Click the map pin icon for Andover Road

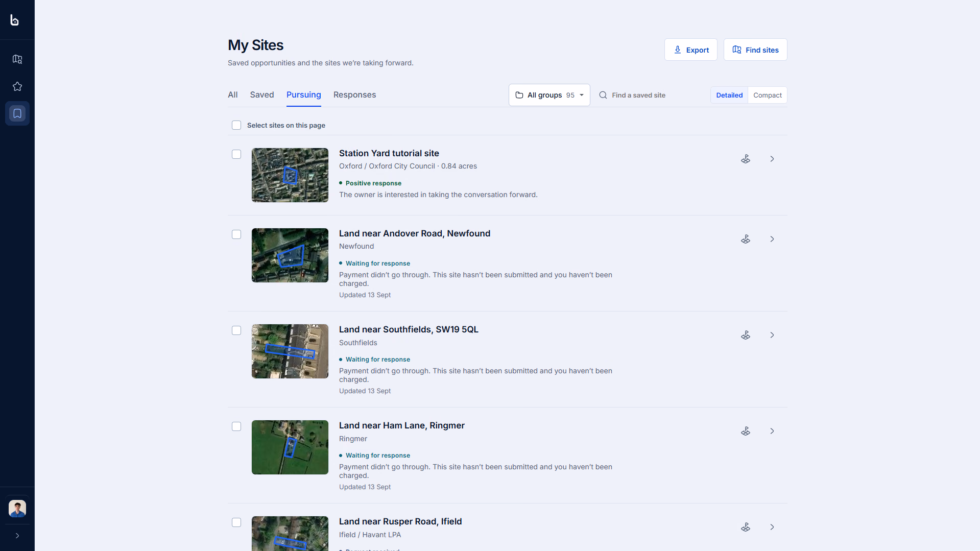click(x=746, y=239)
